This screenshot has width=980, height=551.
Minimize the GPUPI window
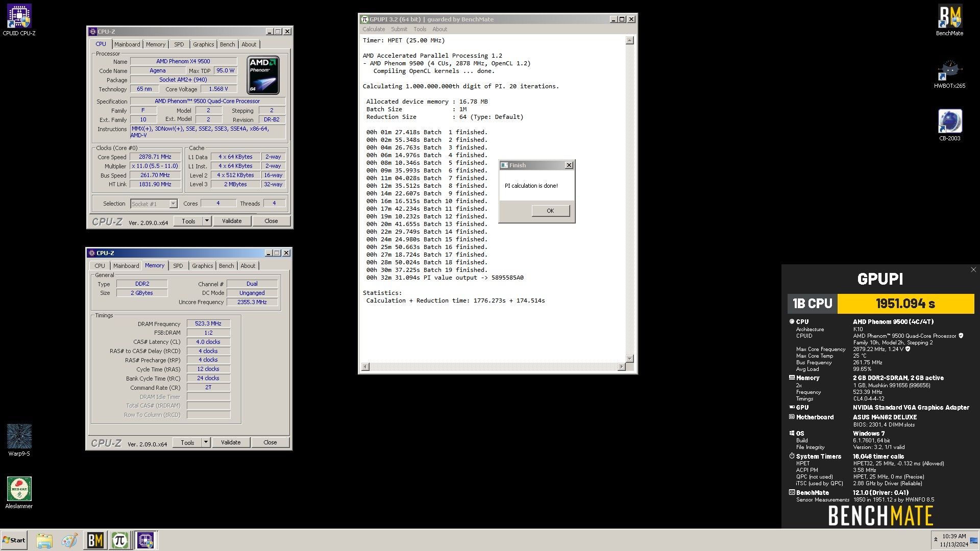point(613,19)
